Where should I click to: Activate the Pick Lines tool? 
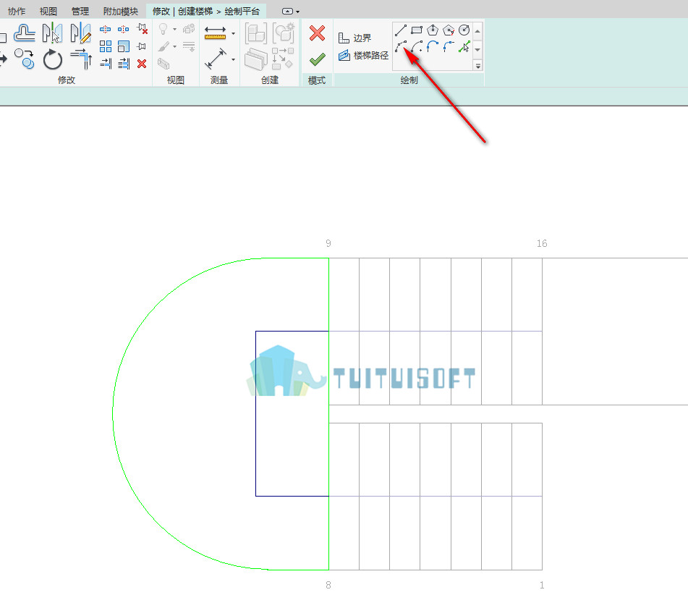[x=464, y=46]
